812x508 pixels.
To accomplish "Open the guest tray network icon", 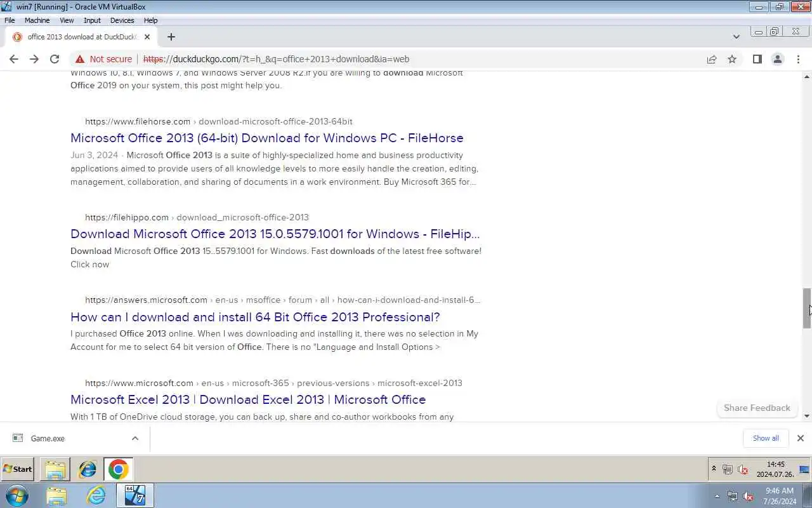I will 728,469.
